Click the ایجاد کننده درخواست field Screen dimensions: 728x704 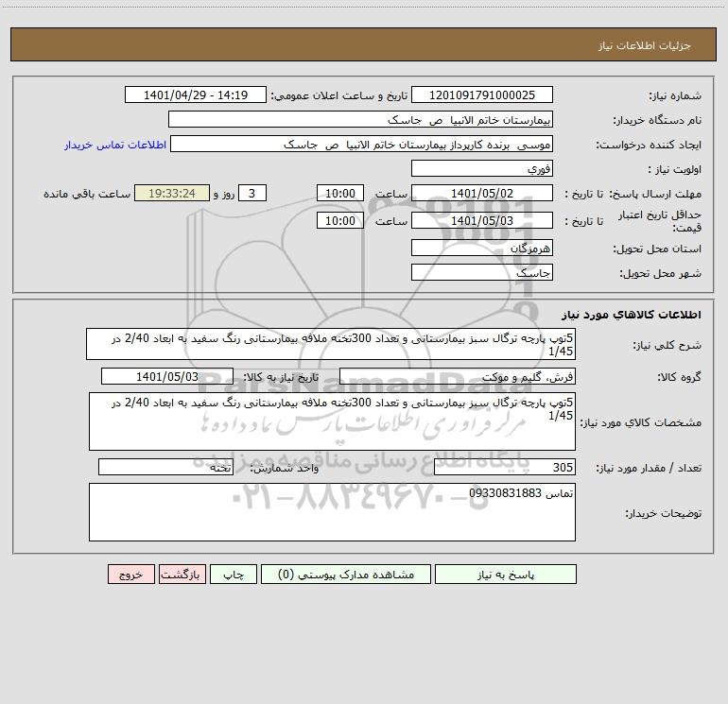(x=362, y=144)
